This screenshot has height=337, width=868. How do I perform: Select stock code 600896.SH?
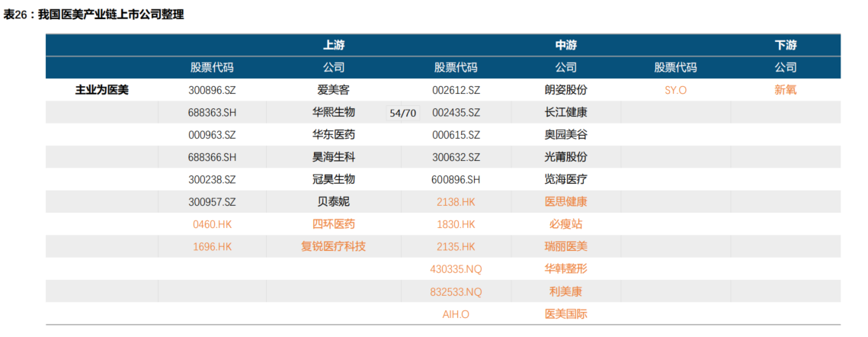(456, 180)
